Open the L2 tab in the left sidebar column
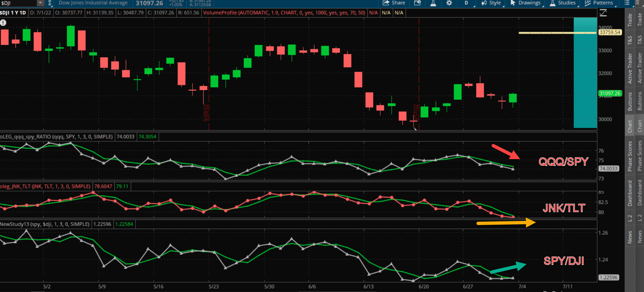 (x=630, y=218)
